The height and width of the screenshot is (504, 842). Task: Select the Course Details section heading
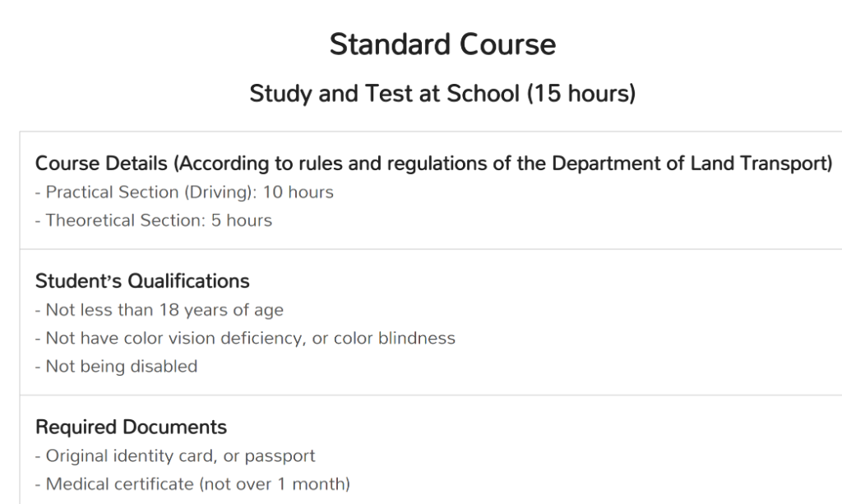click(434, 163)
